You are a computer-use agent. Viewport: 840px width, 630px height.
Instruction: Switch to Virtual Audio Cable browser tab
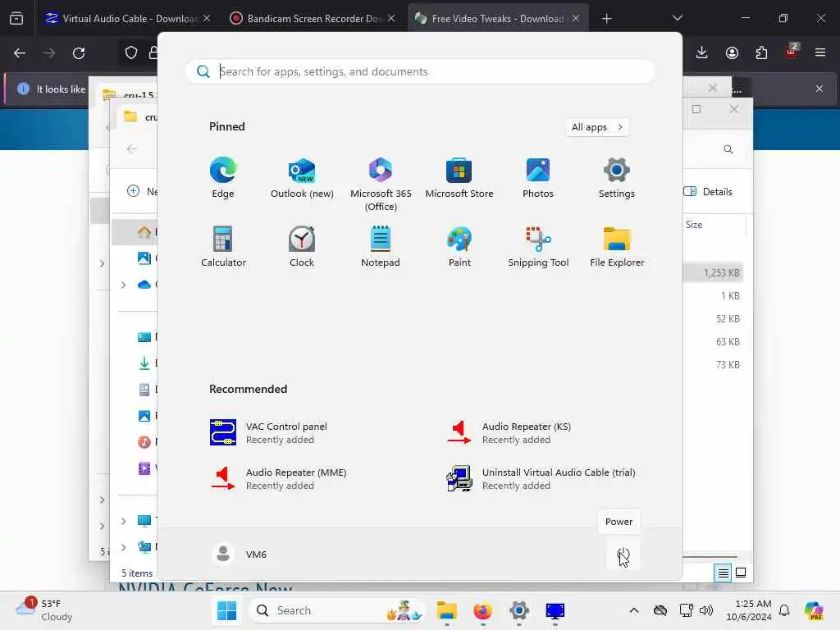pyautogui.click(x=127, y=18)
